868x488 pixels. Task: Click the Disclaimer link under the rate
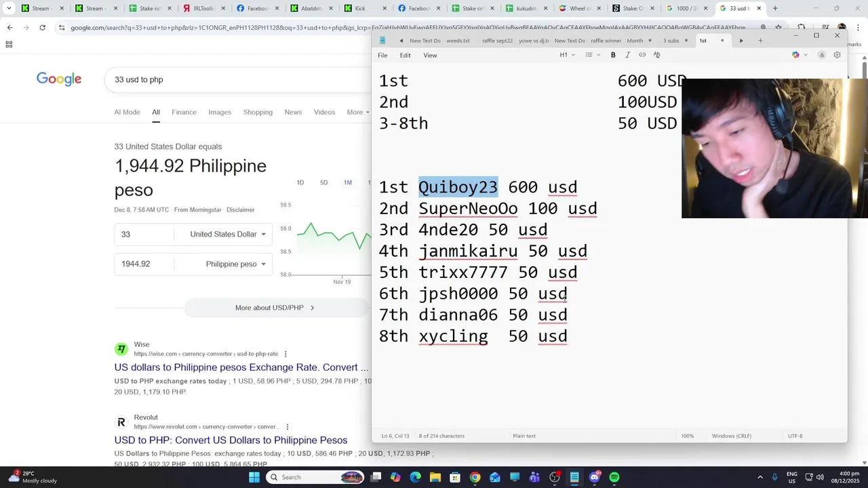[241, 210]
